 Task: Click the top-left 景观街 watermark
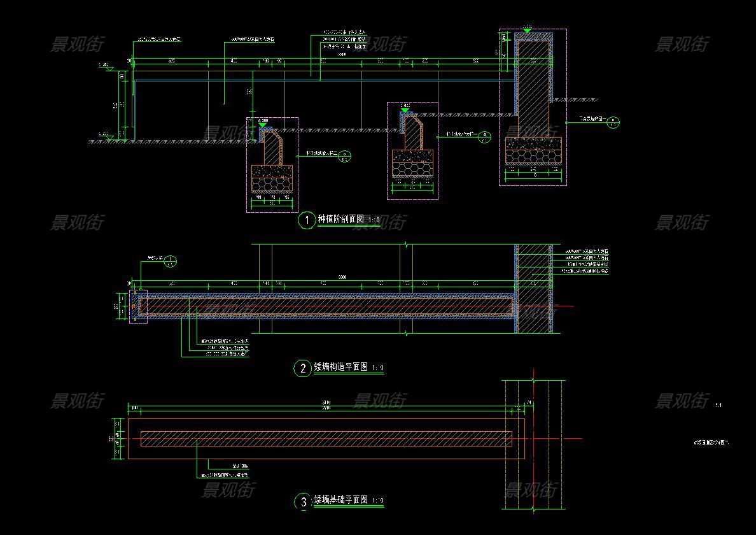point(76,44)
